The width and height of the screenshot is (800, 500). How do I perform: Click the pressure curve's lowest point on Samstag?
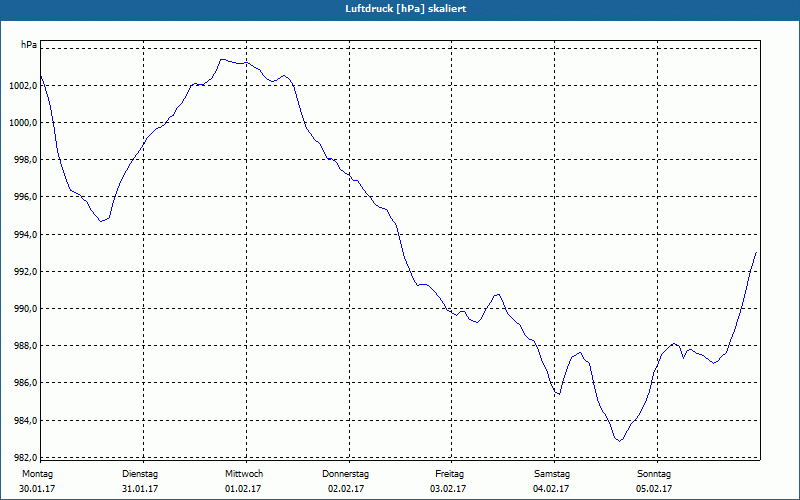click(619, 441)
